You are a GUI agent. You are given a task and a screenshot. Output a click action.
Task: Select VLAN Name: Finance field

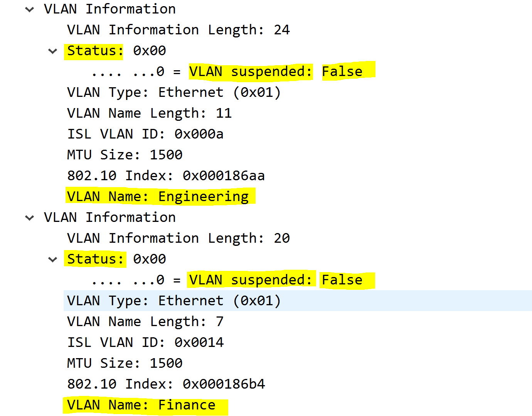click(x=141, y=405)
